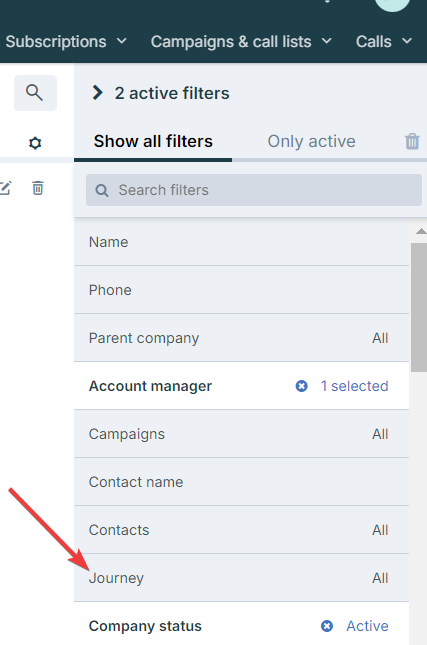Clear all filters with the gray trash icon
This screenshot has height=645, width=427.
(x=412, y=141)
